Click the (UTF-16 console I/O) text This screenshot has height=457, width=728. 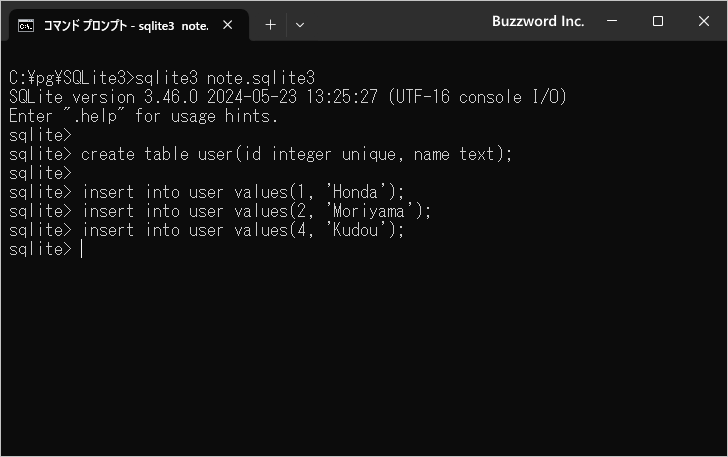point(479,97)
